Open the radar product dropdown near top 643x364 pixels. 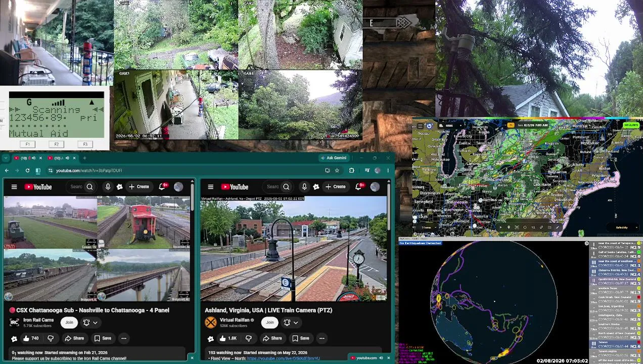coord(451,126)
